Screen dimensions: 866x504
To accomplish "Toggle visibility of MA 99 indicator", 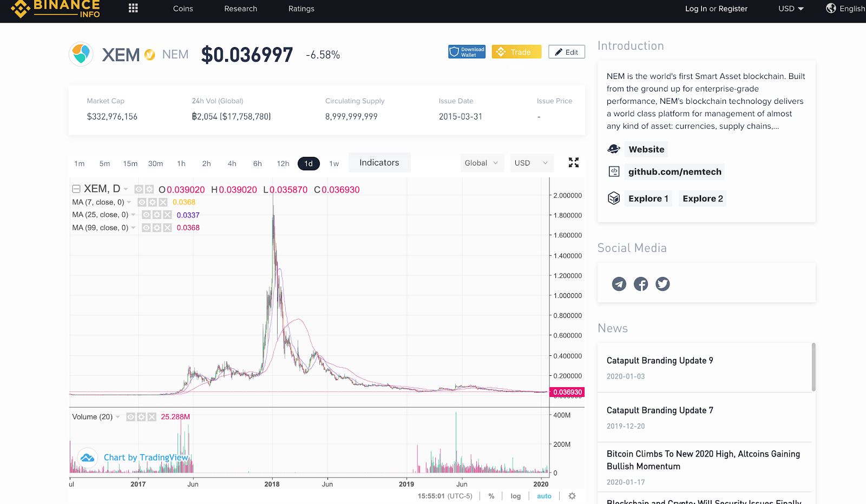I will [x=146, y=228].
